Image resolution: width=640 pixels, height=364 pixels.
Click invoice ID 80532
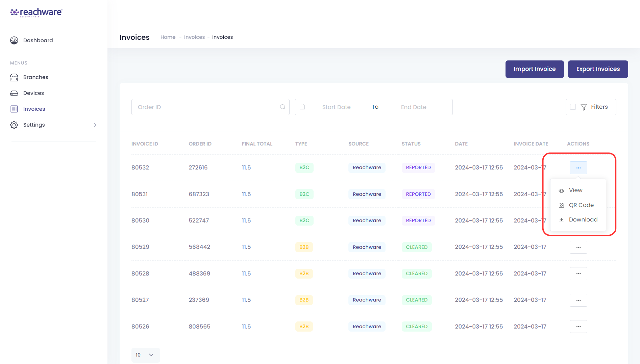pyautogui.click(x=140, y=168)
